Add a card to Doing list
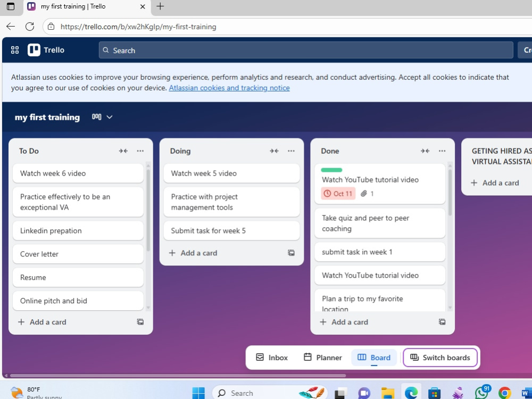The height and width of the screenshot is (399, 532). coord(193,253)
